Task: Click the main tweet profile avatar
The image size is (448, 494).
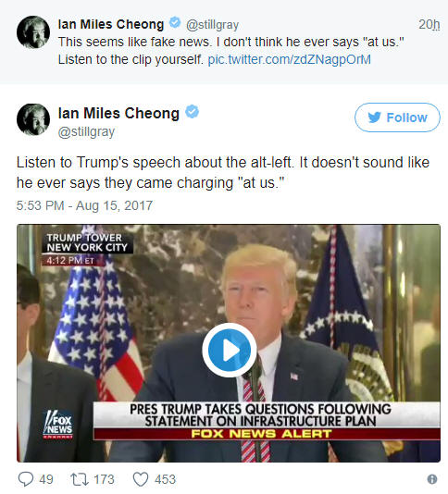Action: tap(33, 119)
